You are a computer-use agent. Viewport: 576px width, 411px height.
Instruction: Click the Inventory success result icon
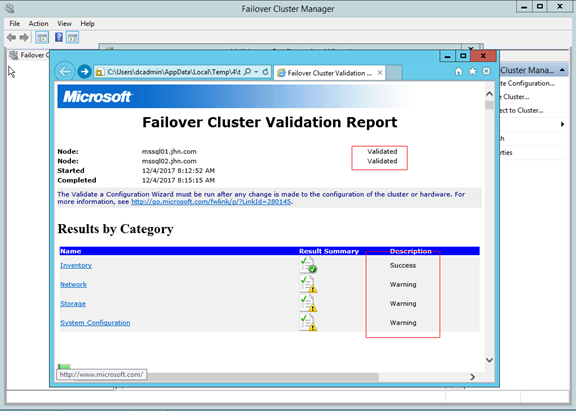[308, 265]
